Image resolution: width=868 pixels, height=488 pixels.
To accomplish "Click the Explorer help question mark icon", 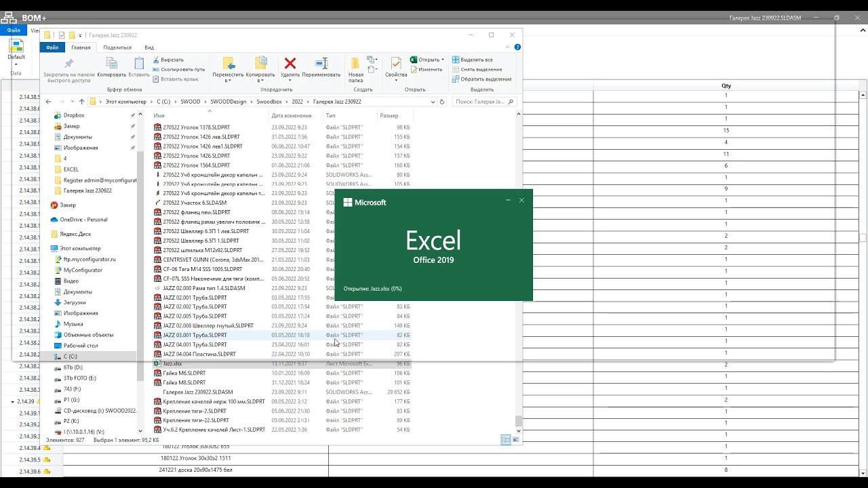I will 518,47.
